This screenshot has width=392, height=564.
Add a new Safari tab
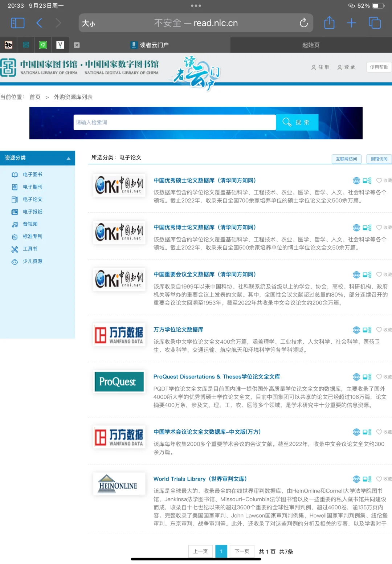[x=351, y=23]
